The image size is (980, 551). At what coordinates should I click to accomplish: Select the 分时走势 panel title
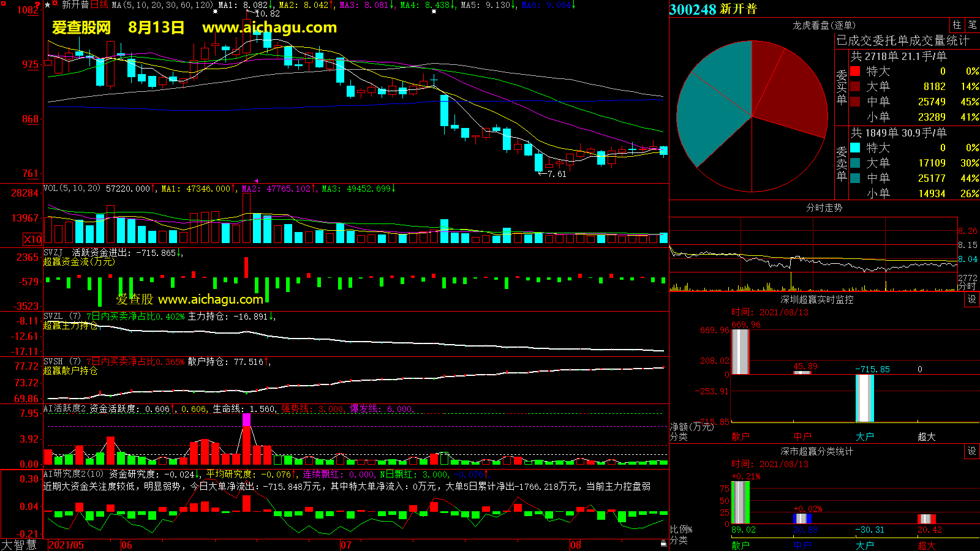point(824,208)
